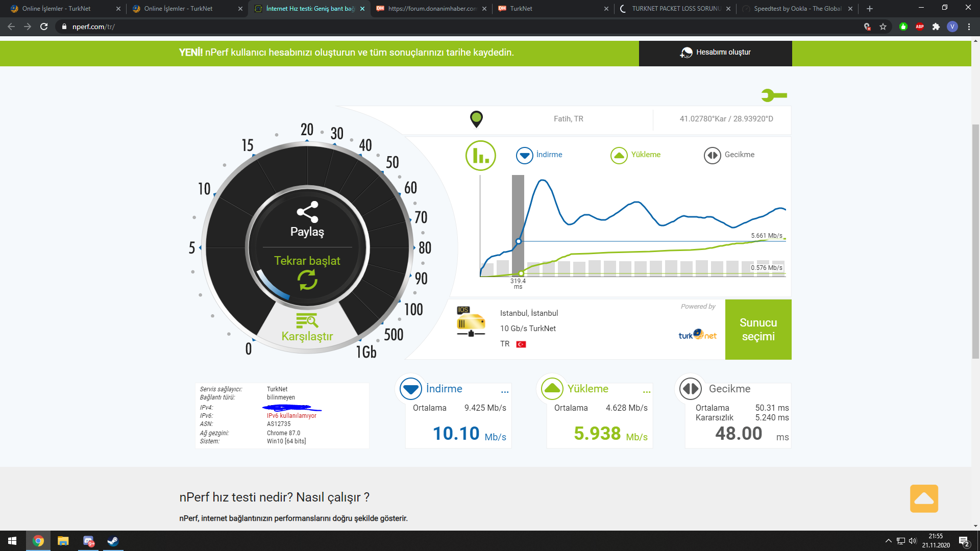This screenshot has width=980, height=551.
Task: Open Sunucu seçimi server selection
Action: [758, 330]
